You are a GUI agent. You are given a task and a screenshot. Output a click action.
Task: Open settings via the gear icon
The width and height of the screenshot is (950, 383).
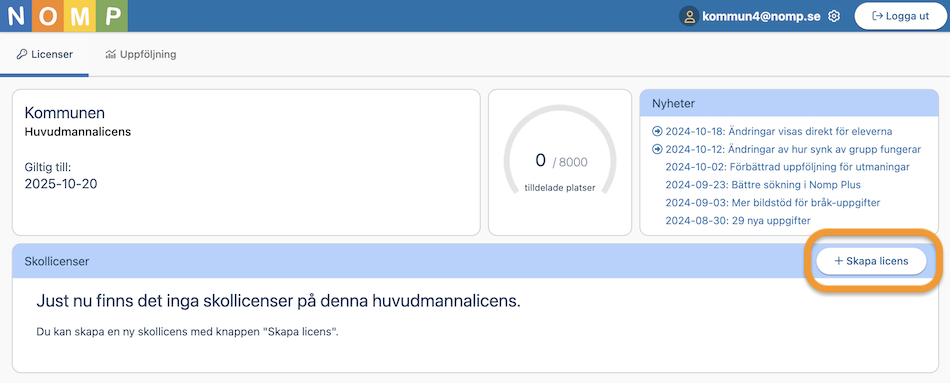[x=834, y=16]
